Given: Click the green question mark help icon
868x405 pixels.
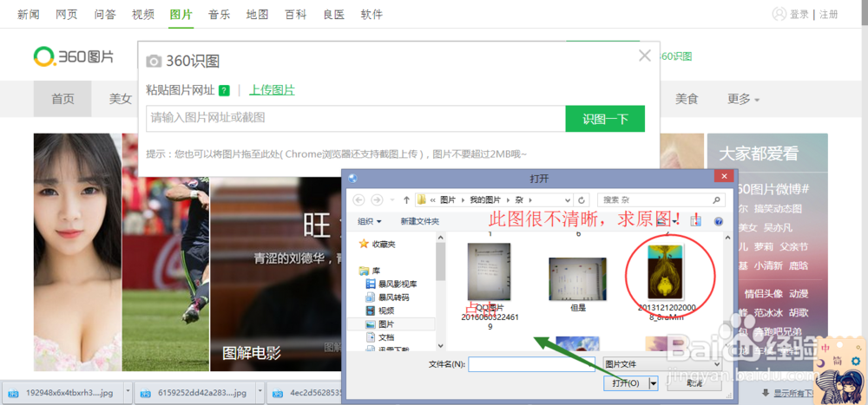Looking at the screenshot, I should (224, 91).
